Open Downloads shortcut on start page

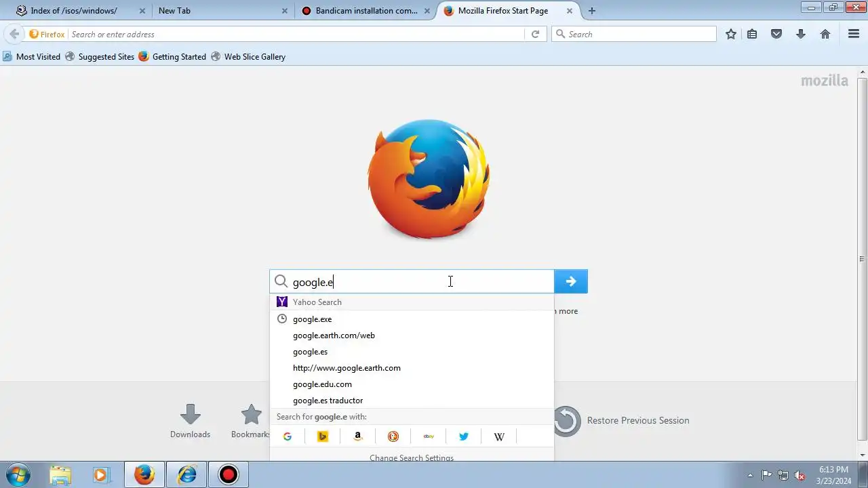(x=190, y=421)
